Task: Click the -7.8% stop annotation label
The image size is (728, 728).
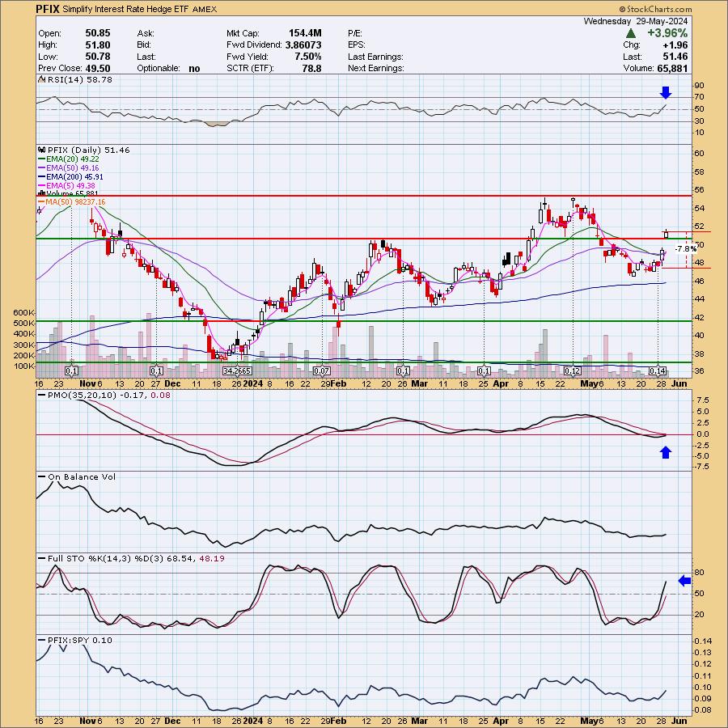Action: tap(686, 249)
